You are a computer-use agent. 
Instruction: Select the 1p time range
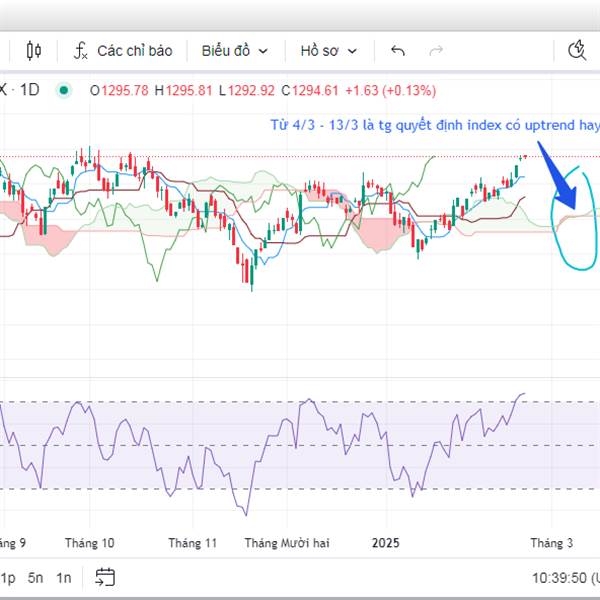click(x=8, y=577)
